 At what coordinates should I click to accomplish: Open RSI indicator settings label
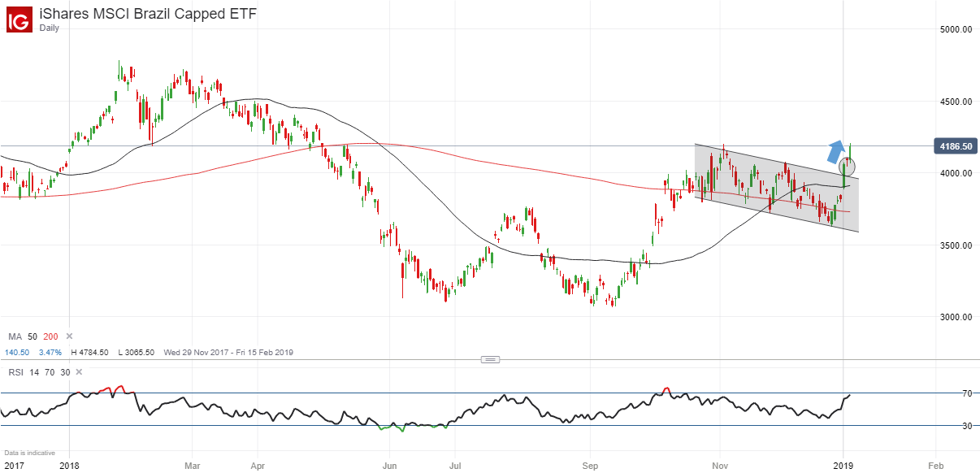pyautogui.click(x=15, y=371)
